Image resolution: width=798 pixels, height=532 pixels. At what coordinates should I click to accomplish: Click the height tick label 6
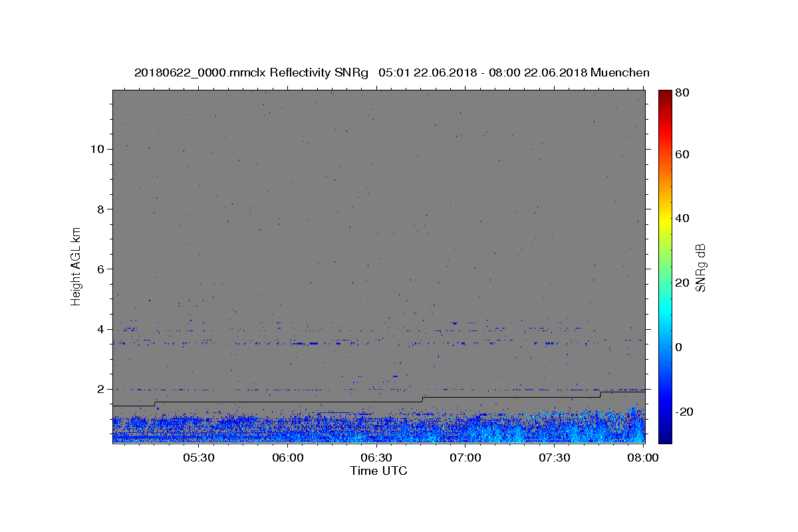100,269
